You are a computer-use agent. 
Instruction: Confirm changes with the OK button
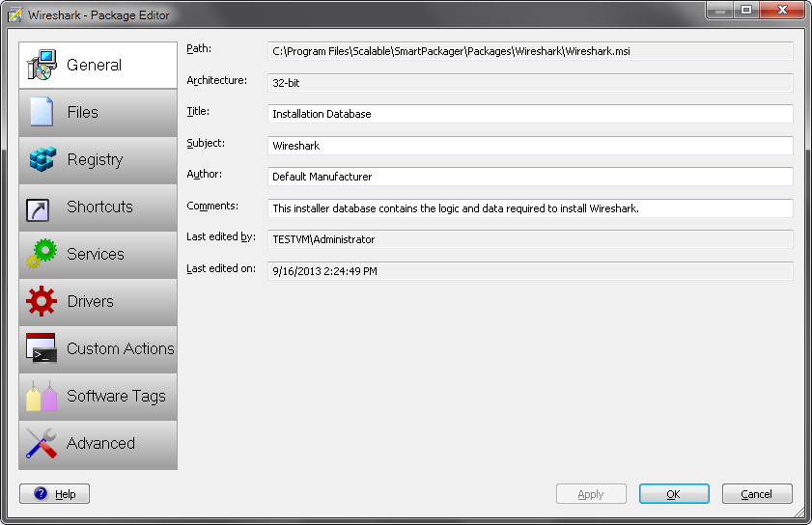tap(674, 494)
